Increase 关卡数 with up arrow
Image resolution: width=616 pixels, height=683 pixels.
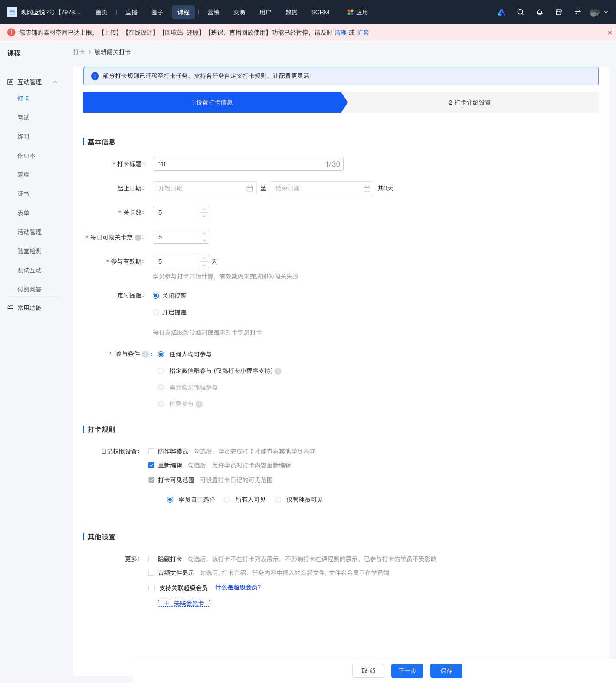204,209
